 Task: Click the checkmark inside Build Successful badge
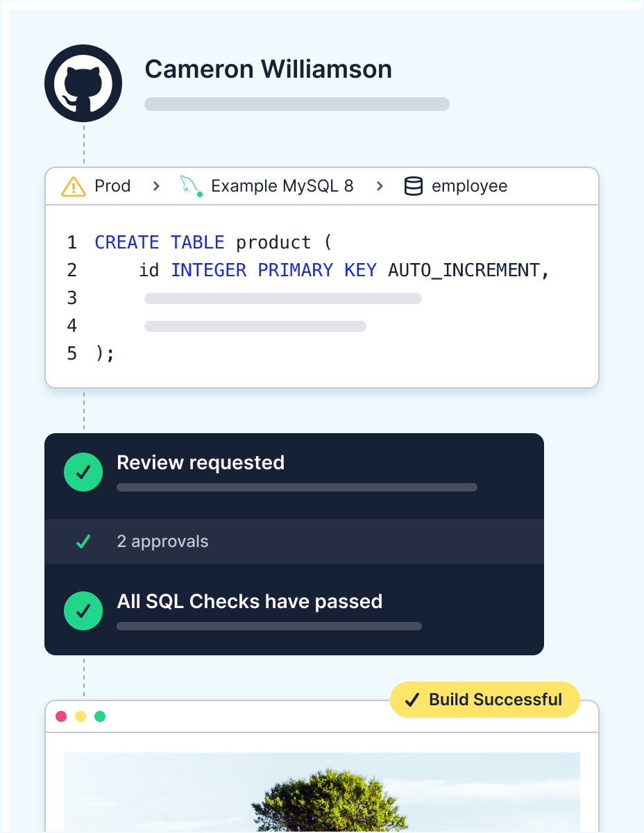[x=412, y=700]
